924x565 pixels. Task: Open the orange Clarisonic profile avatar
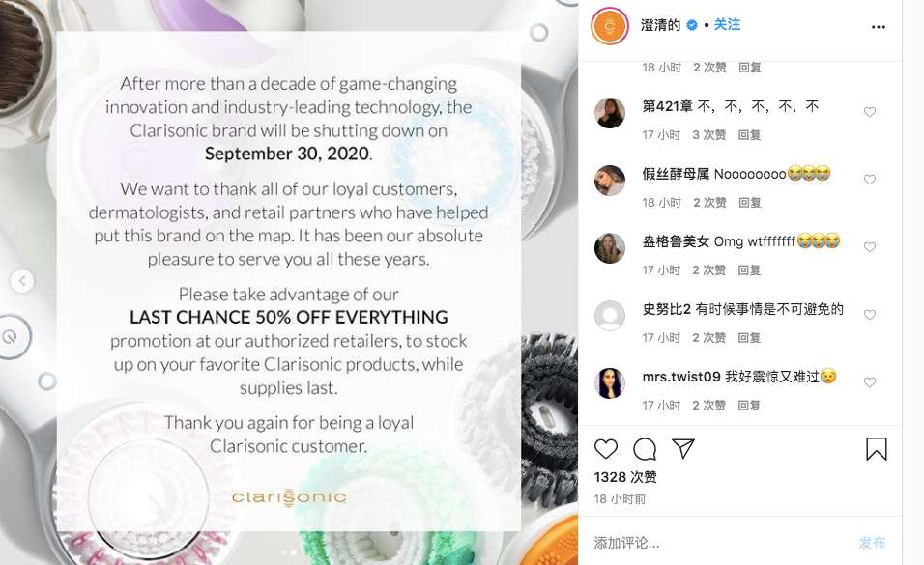pos(610,26)
